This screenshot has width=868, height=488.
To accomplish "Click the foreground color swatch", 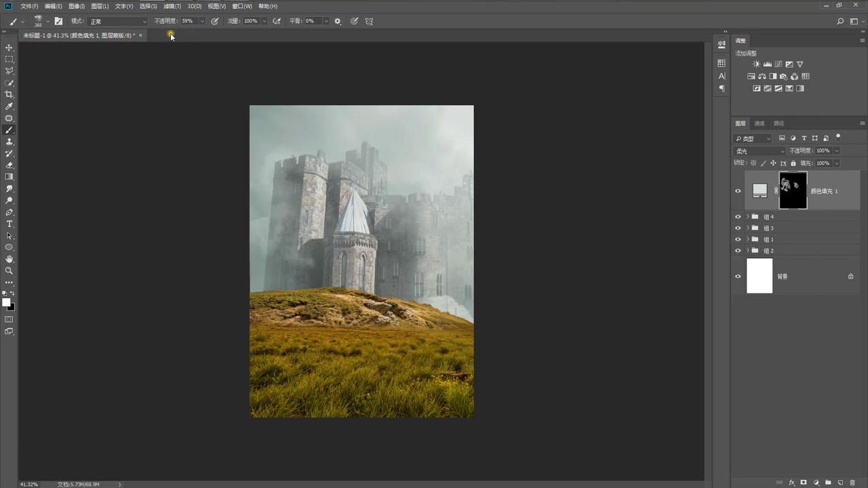I will click(6, 302).
